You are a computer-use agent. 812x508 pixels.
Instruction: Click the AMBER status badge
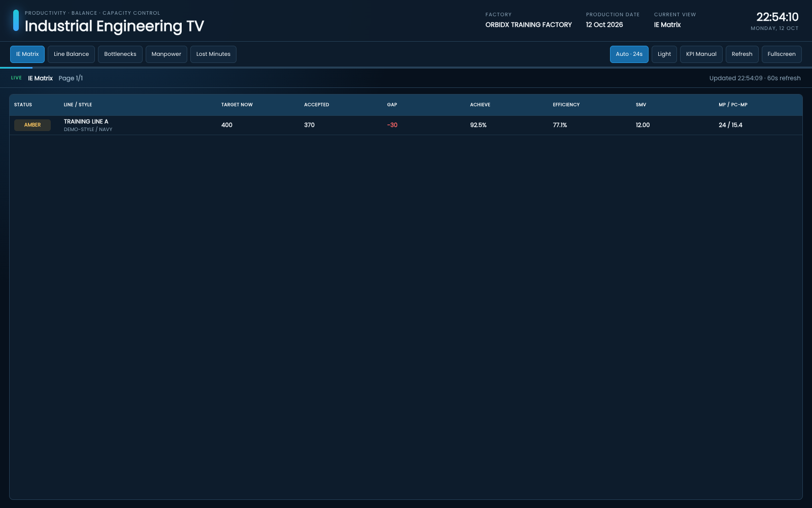coord(32,125)
